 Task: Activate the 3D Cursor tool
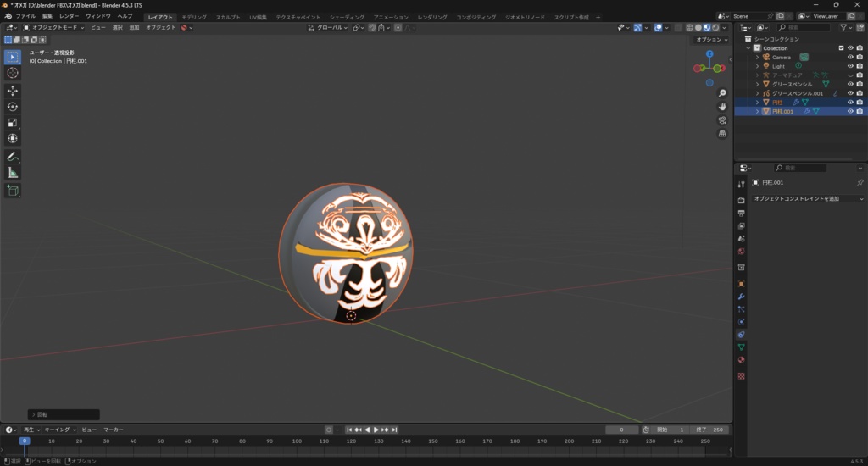[13, 73]
